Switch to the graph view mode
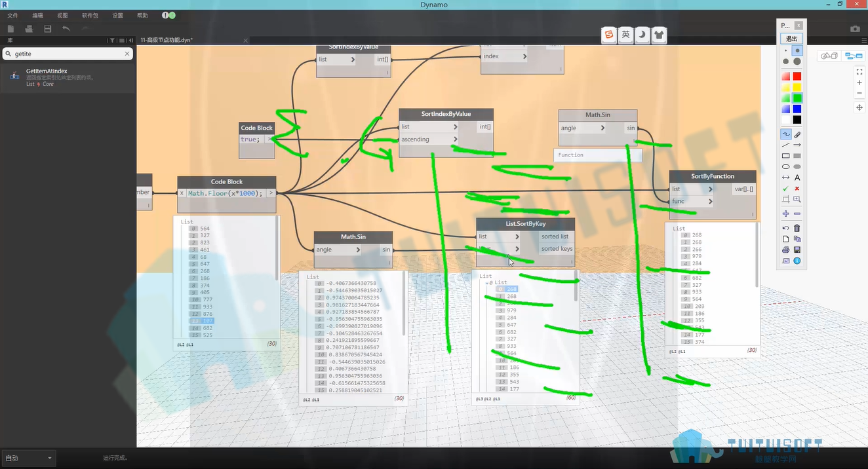The image size is (868, 469). pos(854,56)
